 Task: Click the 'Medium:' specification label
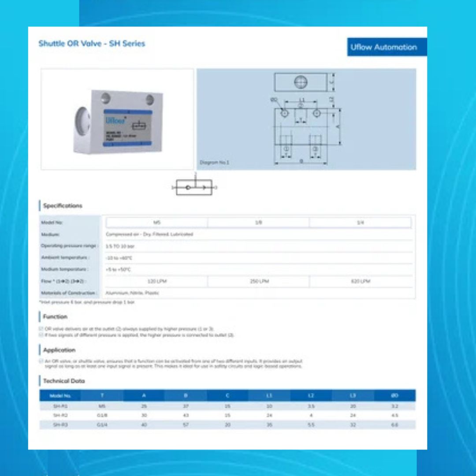[x=50, y=234]
